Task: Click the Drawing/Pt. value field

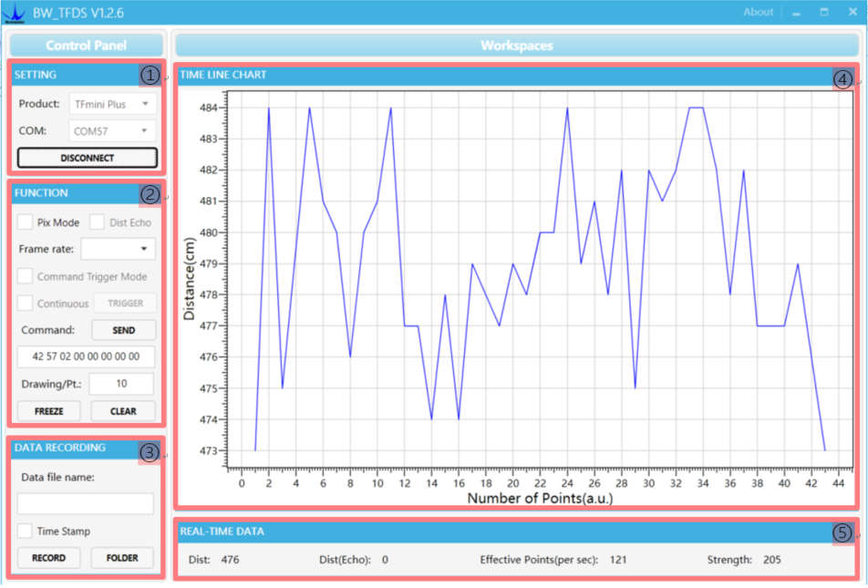Action: tap(121, 384)
